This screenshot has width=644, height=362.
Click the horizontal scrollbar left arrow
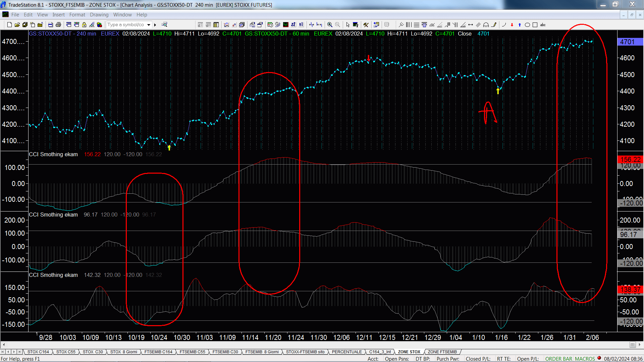[x=4, y=345]
